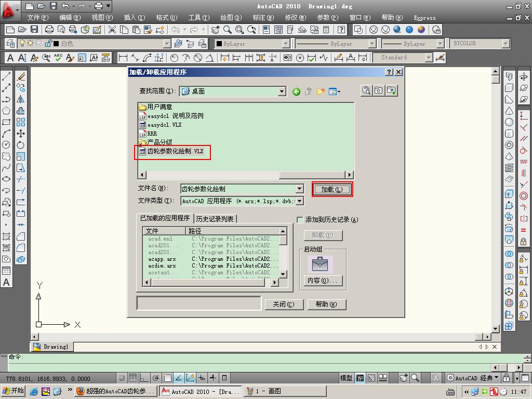This screenshot has height=399, width=532.
Task: Open the 绘图(D) menu
Action: click(231, 18)
